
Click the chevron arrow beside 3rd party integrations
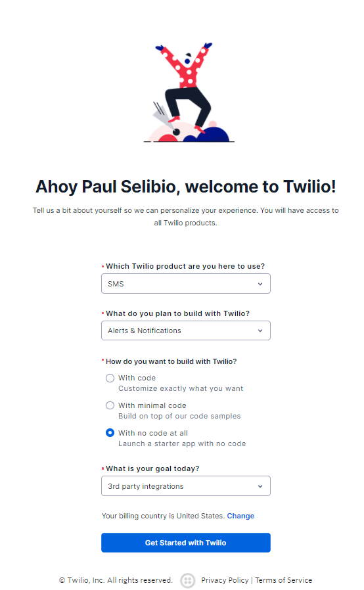coord(260,486)
